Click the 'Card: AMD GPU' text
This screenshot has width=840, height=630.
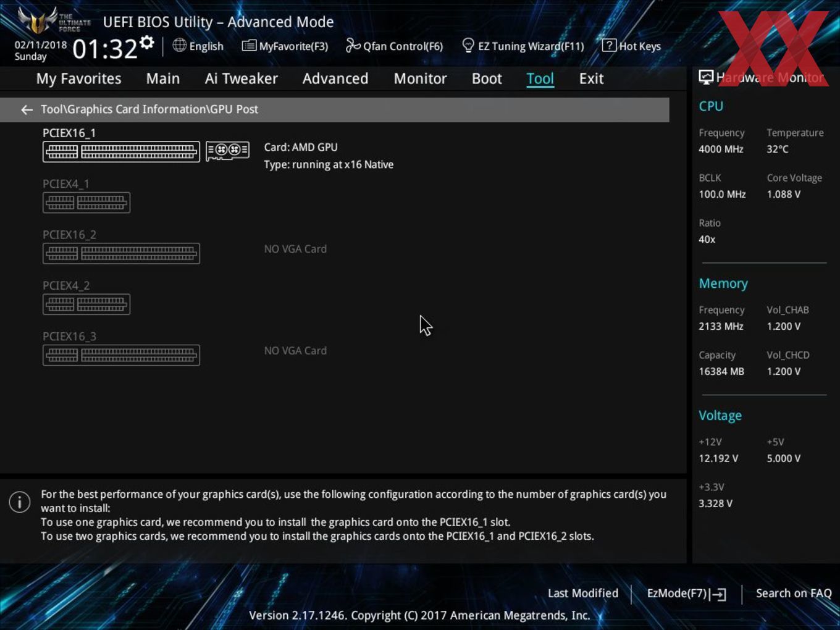[301, 147]
